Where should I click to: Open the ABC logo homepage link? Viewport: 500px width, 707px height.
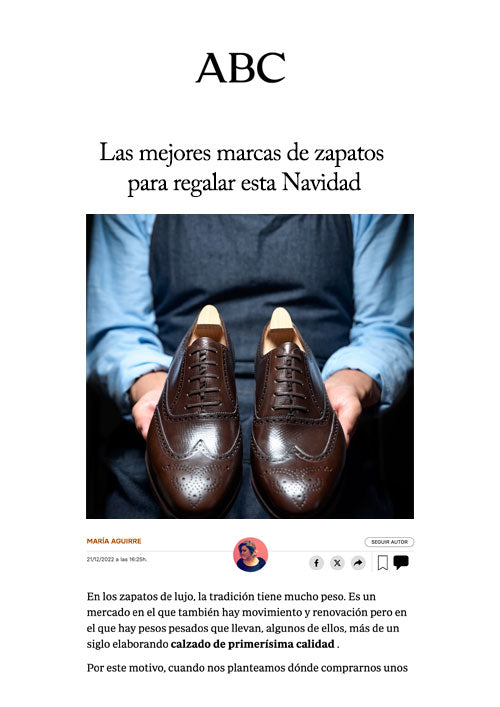pyautogui.click(x=241, y=68)
